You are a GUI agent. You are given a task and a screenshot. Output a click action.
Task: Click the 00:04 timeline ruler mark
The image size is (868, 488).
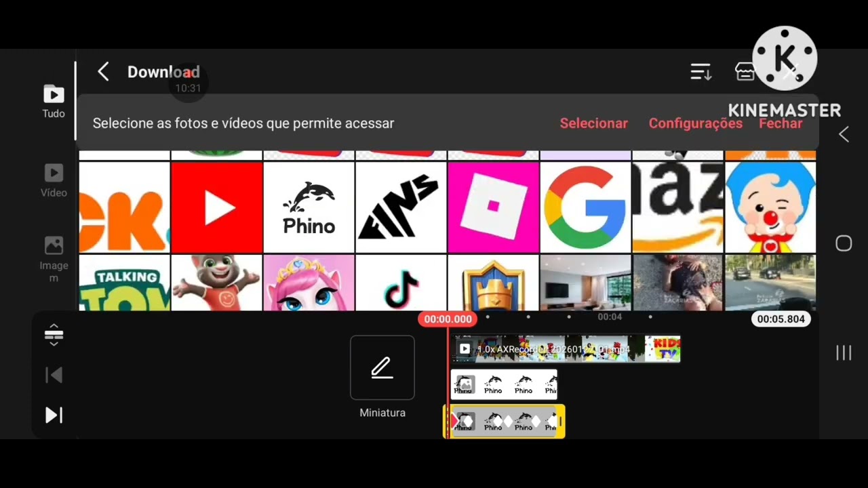click(x=609, y=317)
